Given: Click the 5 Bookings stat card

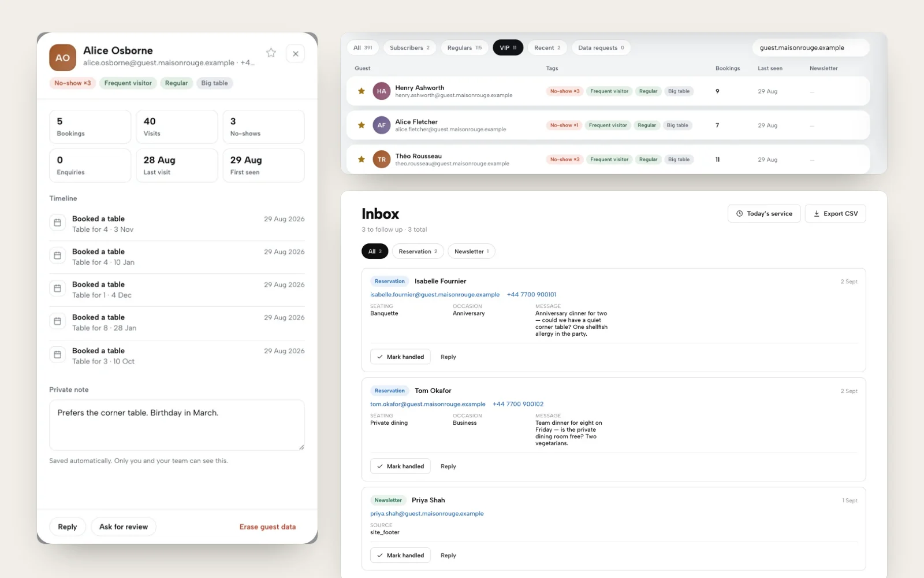Looking at the screenshot, I should coord(90,127).
